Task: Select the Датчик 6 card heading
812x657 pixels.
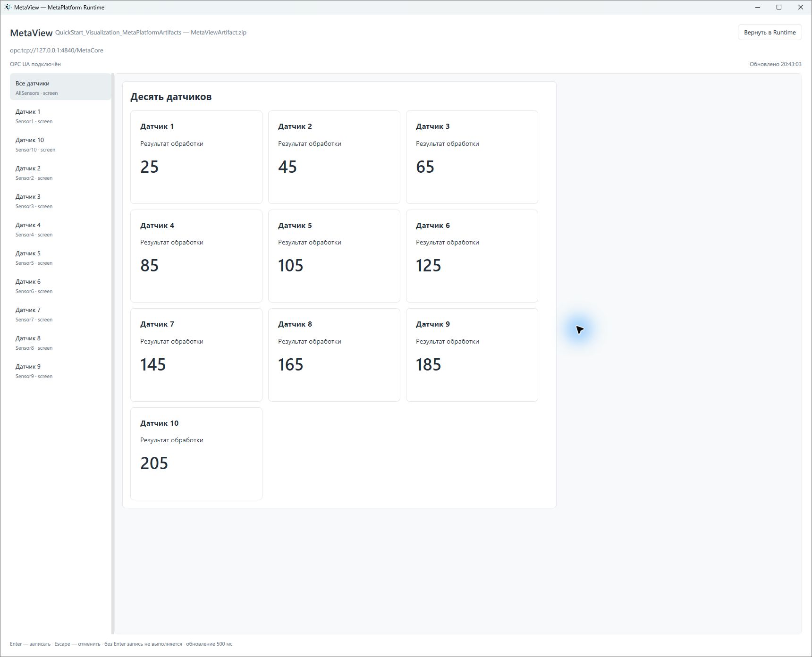Action: pos(433,226)
